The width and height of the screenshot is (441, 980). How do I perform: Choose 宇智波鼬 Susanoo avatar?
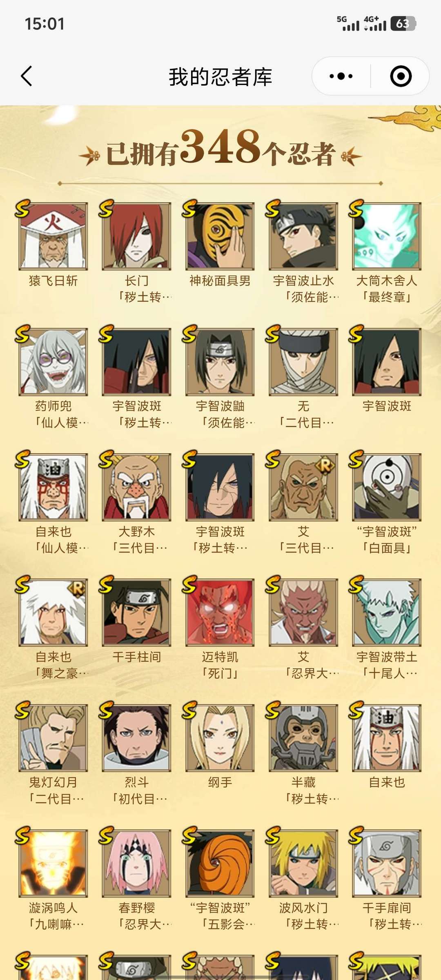(220, 362)
